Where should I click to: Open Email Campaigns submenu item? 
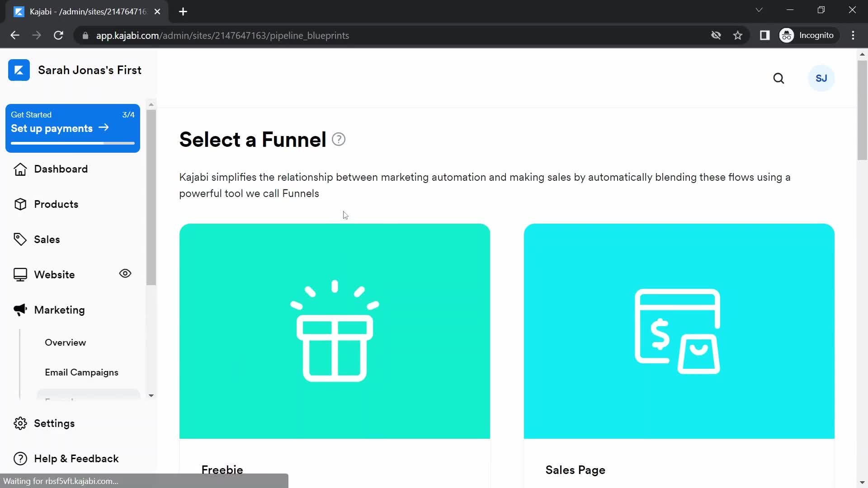pos(82,372)
